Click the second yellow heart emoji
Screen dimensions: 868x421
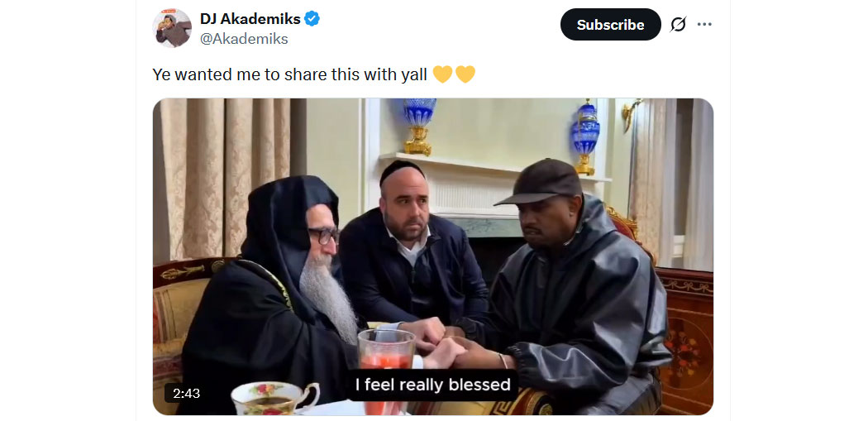coord(465,74)
